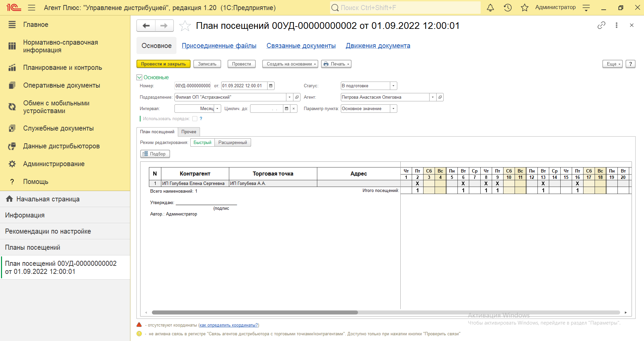Switch to Основное tab
Screen dimensions: 644x341
tap(156, 46)
